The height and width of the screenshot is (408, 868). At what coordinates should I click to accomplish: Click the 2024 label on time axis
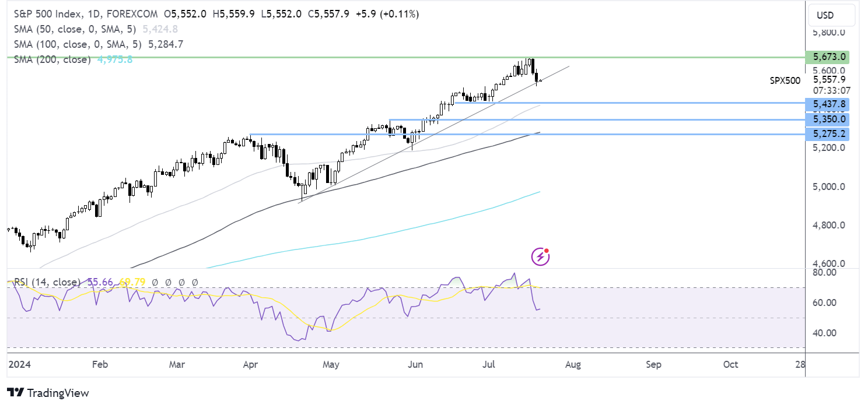tap(19, 364)
